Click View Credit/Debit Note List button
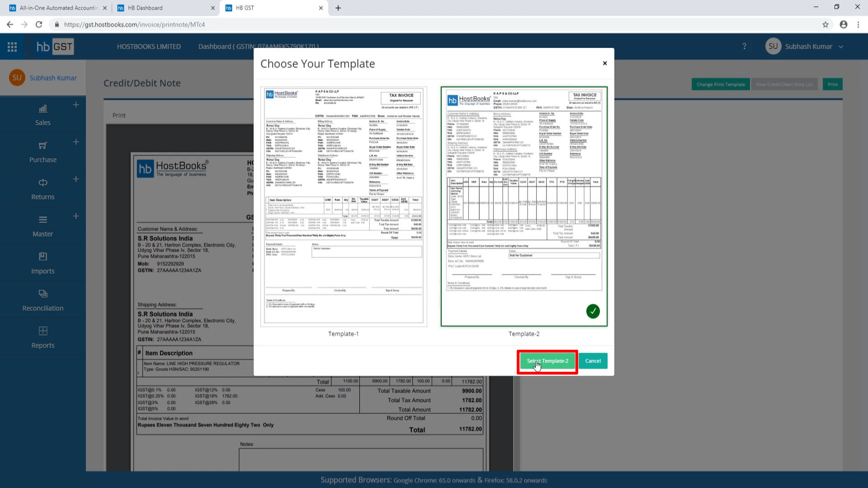 (784, 84)
